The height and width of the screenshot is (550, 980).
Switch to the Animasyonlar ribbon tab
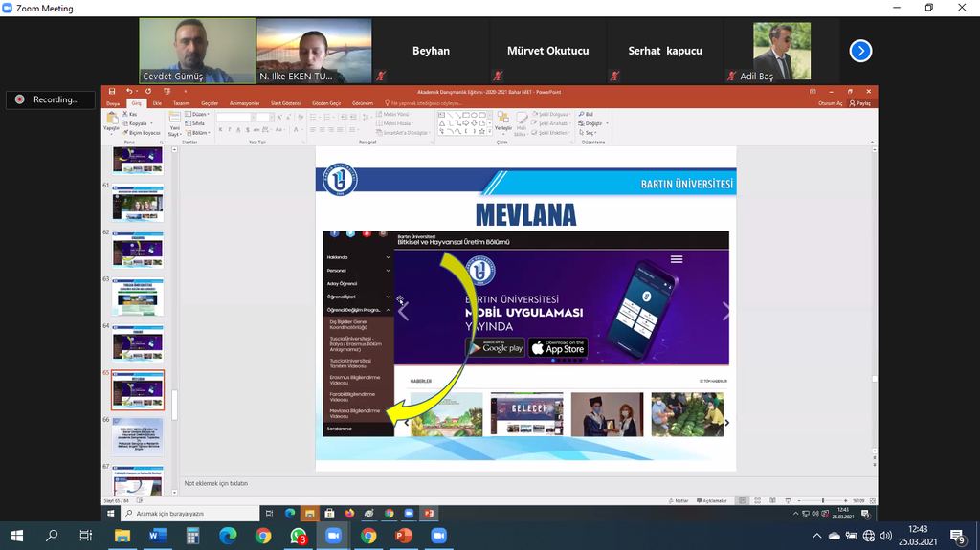[x=244, y=103]
